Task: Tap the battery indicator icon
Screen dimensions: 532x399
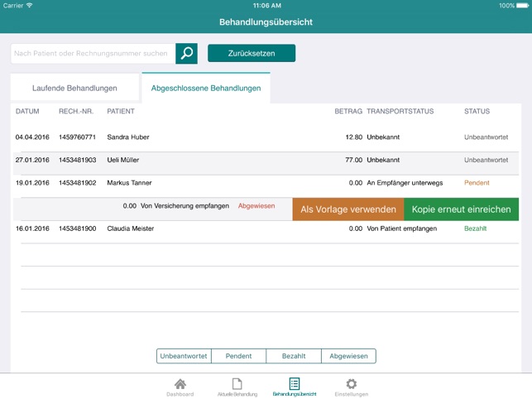Action: click(523, 6)
